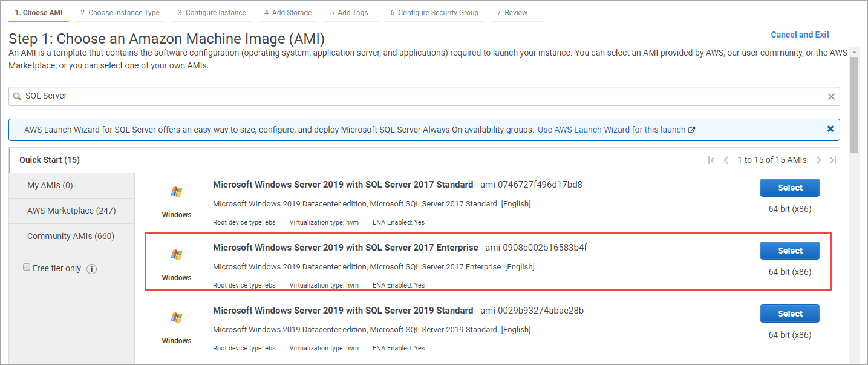Click Windows logo for SQL 2017 Enterprise
This screenshot has height=365, width=868.
(177, 255)
